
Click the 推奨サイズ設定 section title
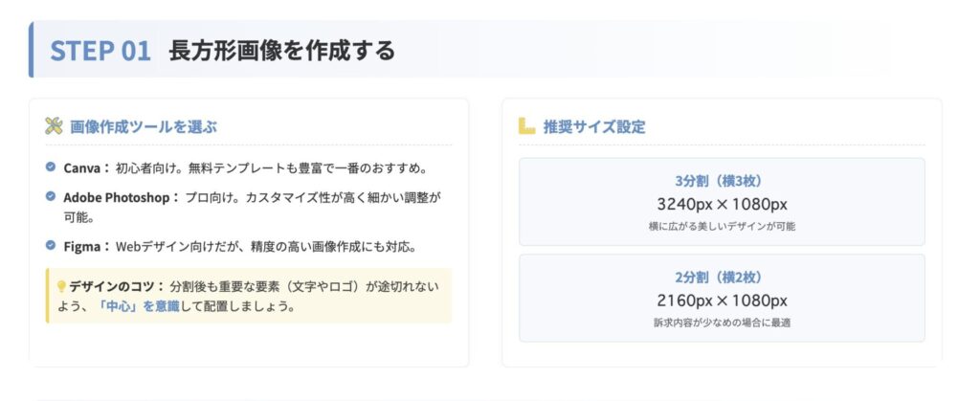point(594,126)
